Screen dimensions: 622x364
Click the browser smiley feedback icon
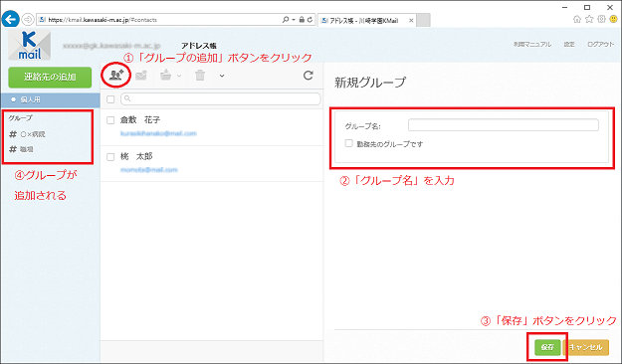click(x=614, y=19)
